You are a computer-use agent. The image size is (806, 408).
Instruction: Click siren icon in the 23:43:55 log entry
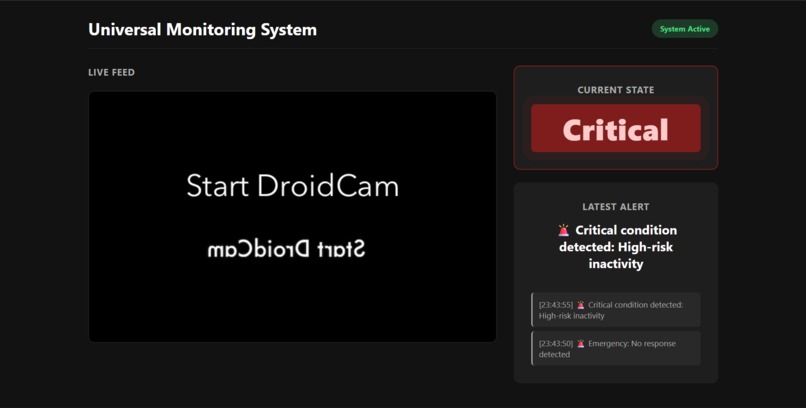pyautogui.click(x=581, y=305)
